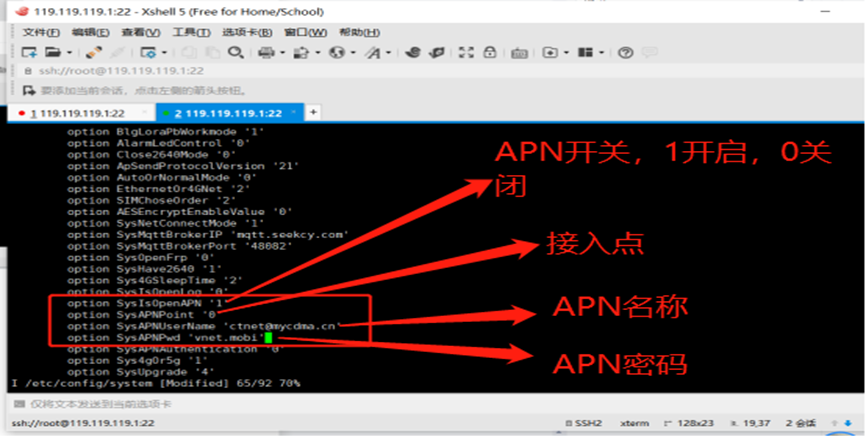
Task: Open the 查看(V) menu
Action: tap(141, 33)
